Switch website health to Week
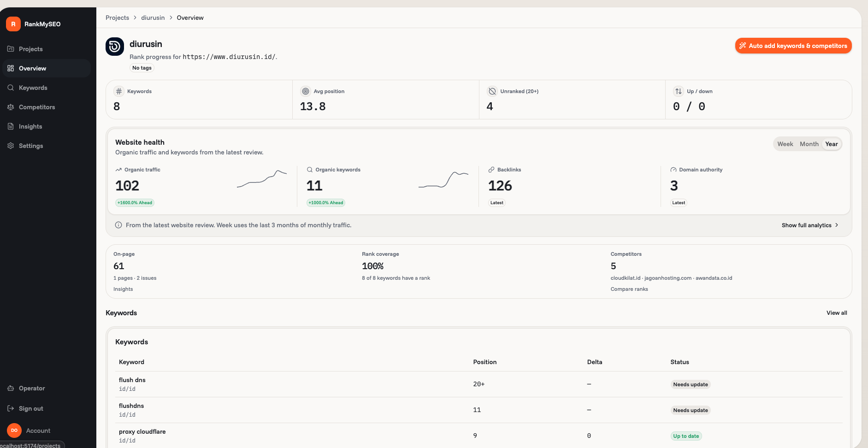The width and height of the screenshot is (868, 448). coord(785,144)
